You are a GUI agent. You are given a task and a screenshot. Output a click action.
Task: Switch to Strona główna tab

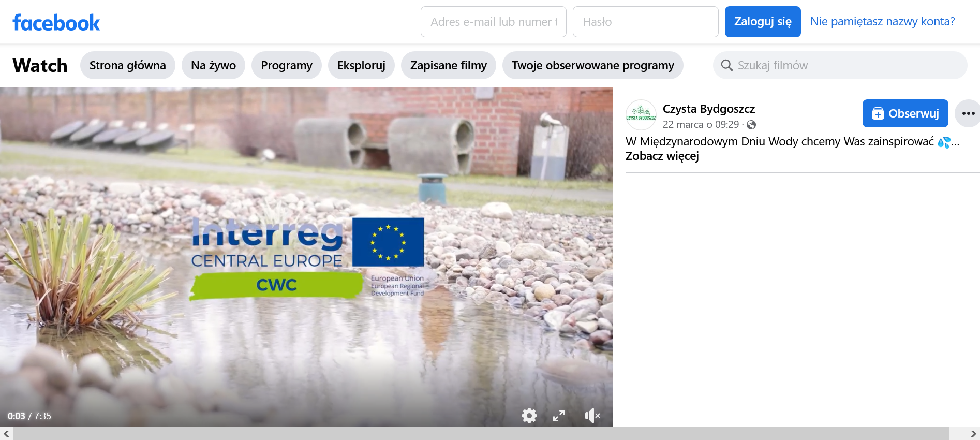(x=127, y=65)
